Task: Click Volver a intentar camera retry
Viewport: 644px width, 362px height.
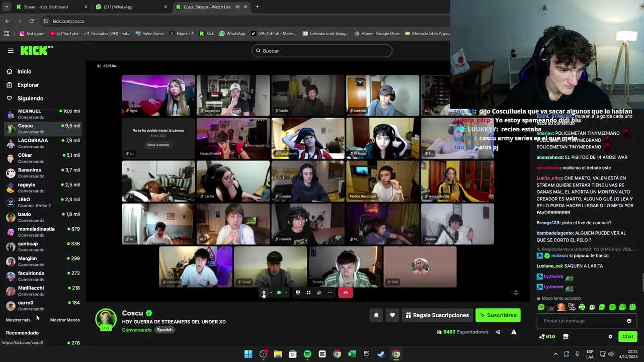Action: point(158,145)
